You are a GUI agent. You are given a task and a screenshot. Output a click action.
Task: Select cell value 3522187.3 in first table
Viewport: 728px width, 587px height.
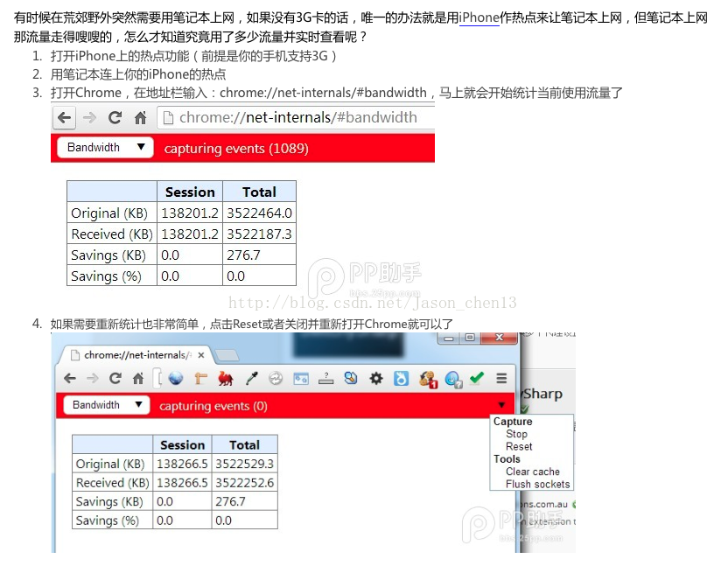click(259, 234)
